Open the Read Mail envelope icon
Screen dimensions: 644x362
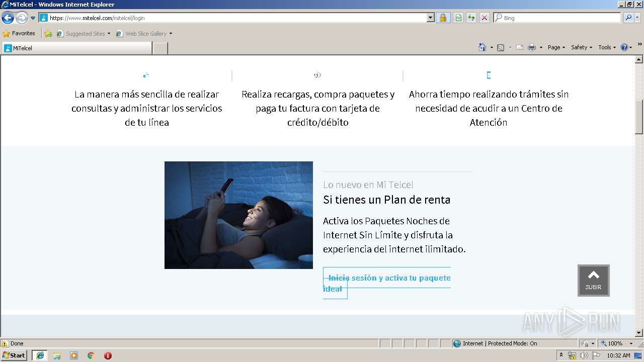[520, 47]
